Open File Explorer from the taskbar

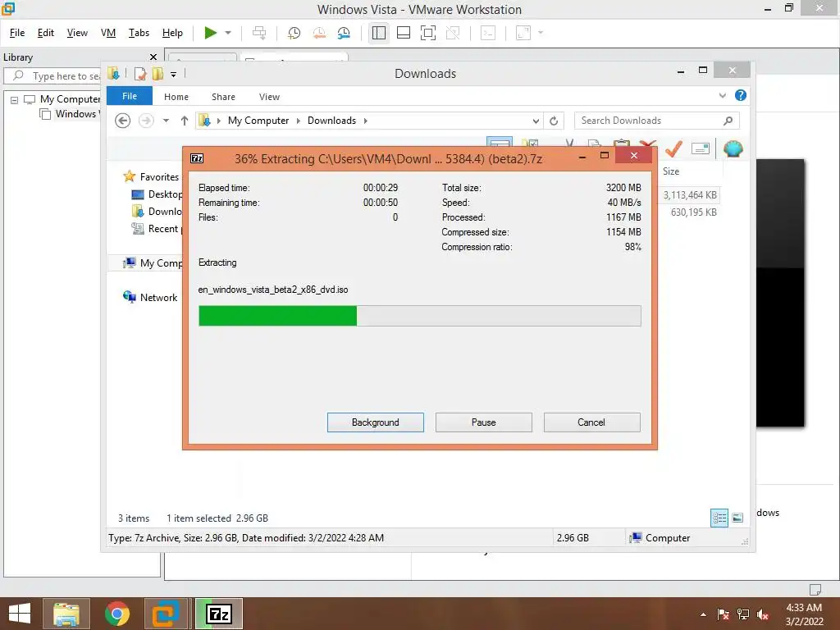coord(66,614)
